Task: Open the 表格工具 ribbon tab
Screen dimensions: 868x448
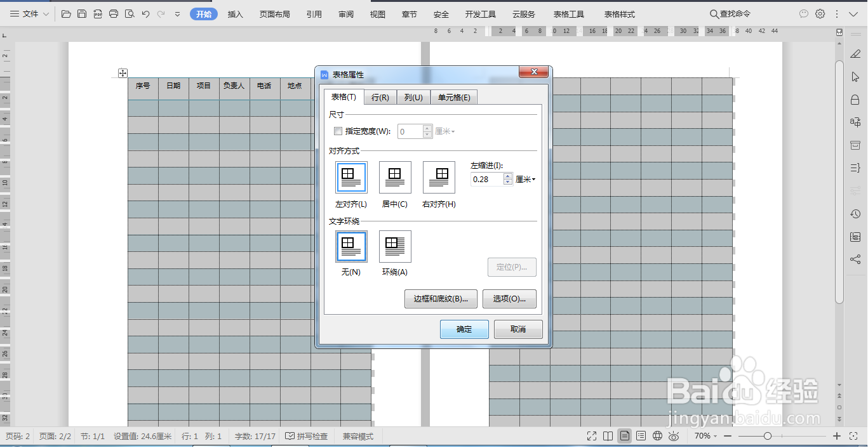Action: [568, 14]
